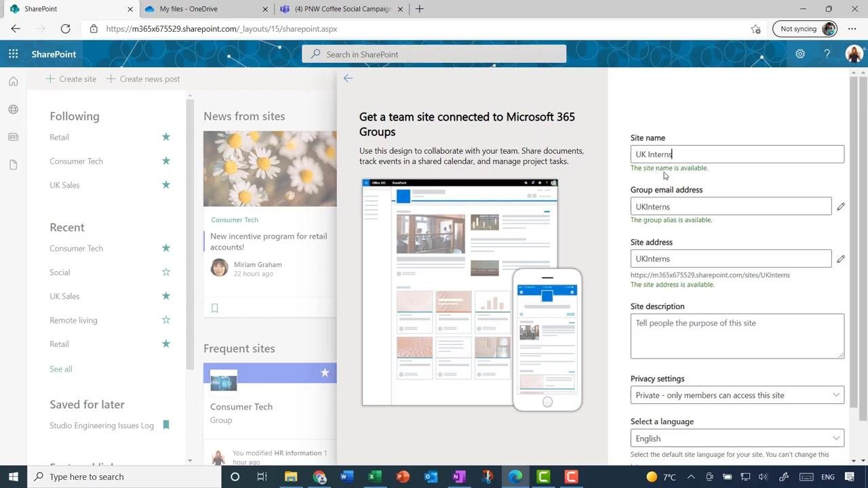The height and width of the screenshot is (488, 868).
Task: Remove bookmark from Studio Engineering Issues Log
Action: pos(165,425)
